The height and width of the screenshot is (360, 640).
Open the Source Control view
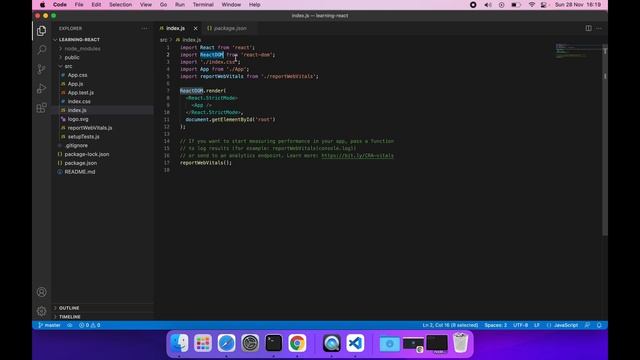tap(41, 69)
